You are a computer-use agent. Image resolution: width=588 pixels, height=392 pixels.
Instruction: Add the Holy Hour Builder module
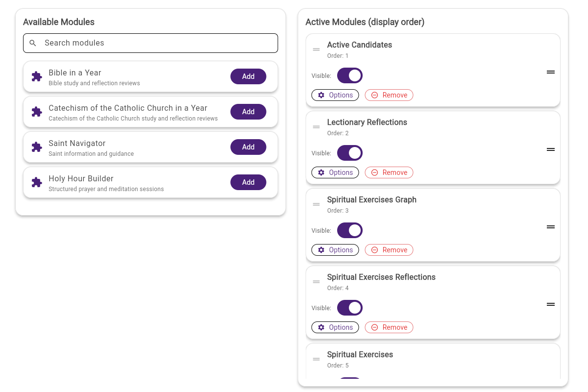point(248,182)
